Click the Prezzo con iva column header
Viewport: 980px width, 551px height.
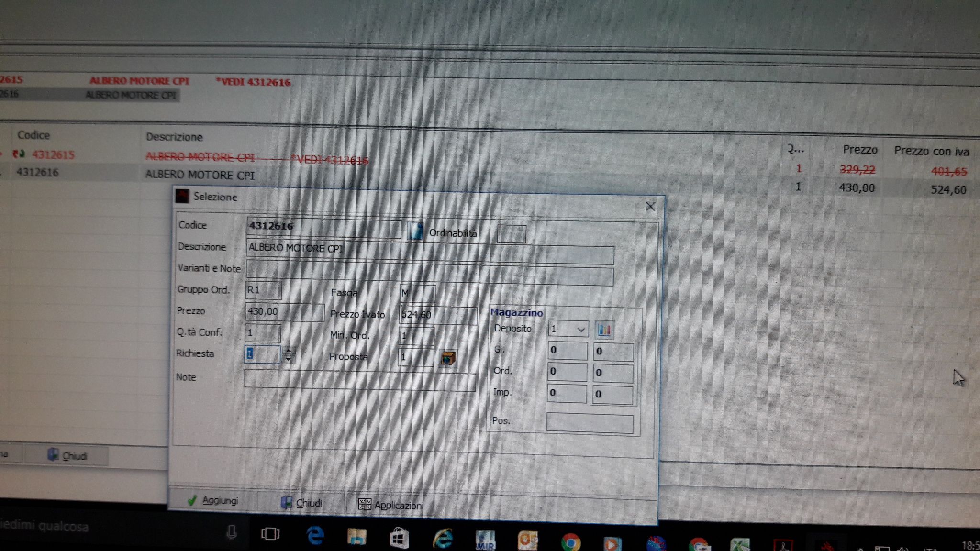[x=931, y=151]
